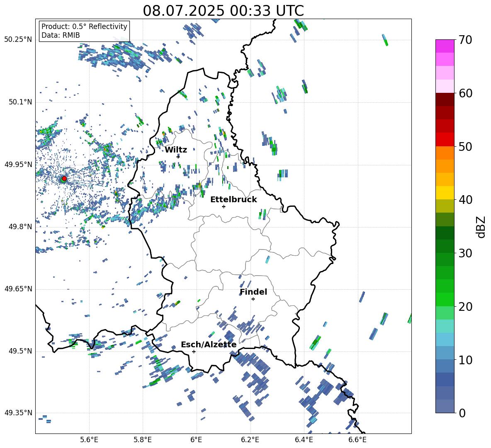Click the 49.95°N latitude label
The image size is (491, 448).
[x=18, y=165]
